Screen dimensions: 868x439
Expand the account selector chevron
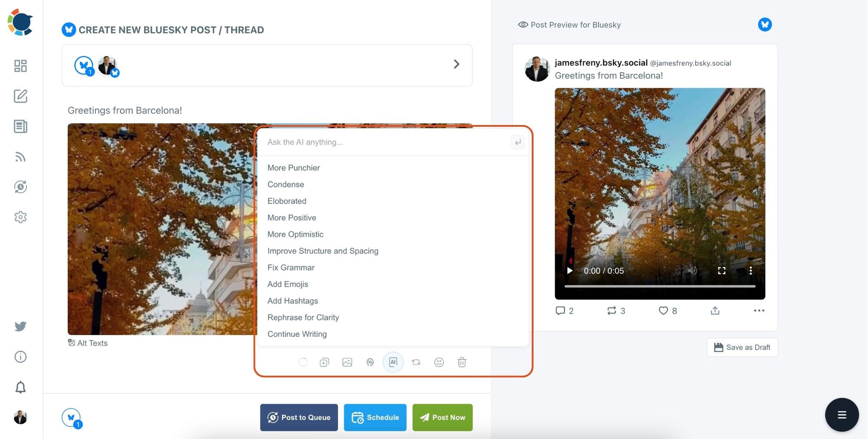[457, 64]
